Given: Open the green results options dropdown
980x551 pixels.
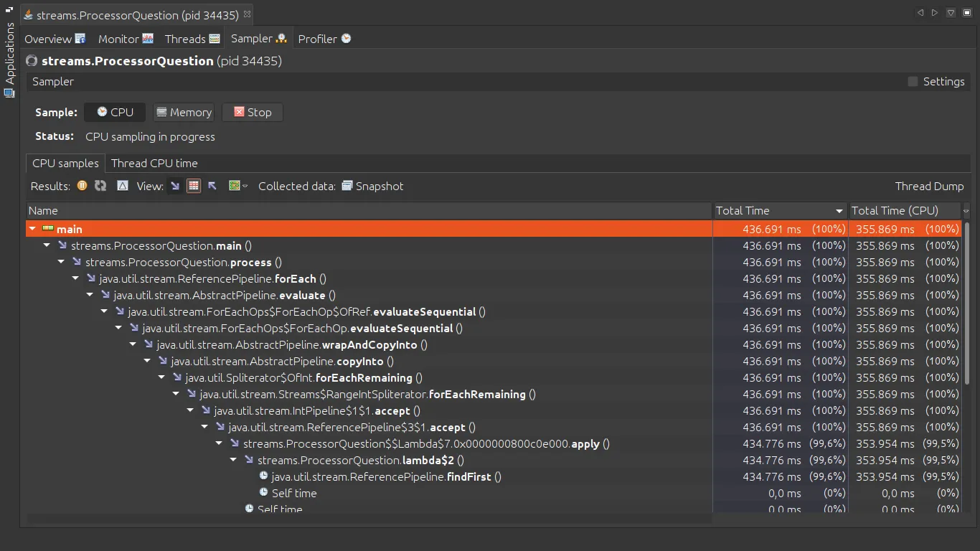Looking at the screenshot, I should tap(237, 186).
